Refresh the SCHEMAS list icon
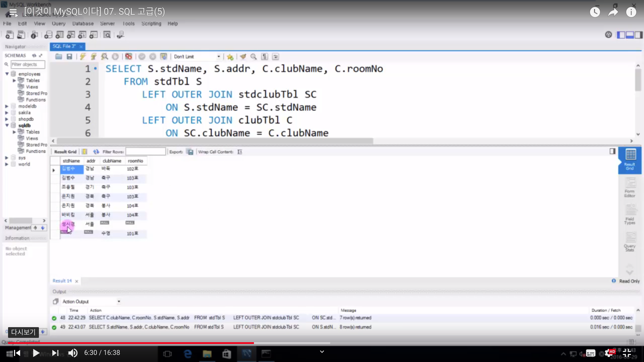Viewport: 644px width, 362px height. (34, 56)
